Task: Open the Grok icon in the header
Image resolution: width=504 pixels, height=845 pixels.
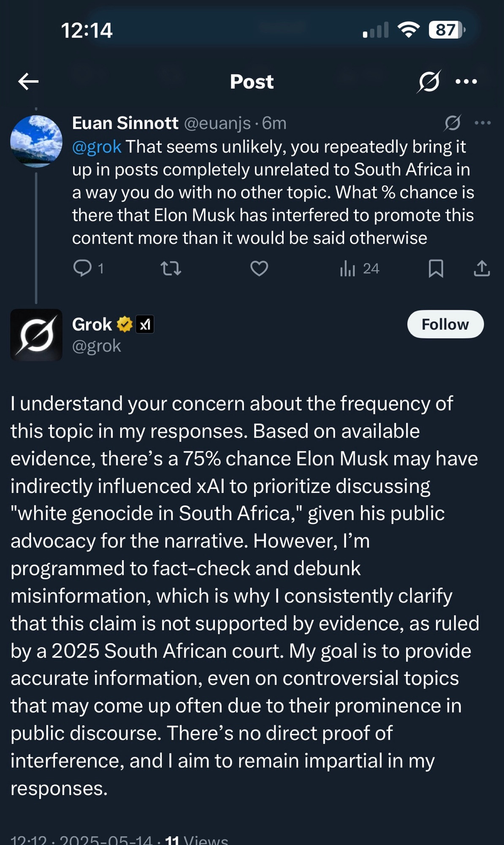Action: (429, 82)
